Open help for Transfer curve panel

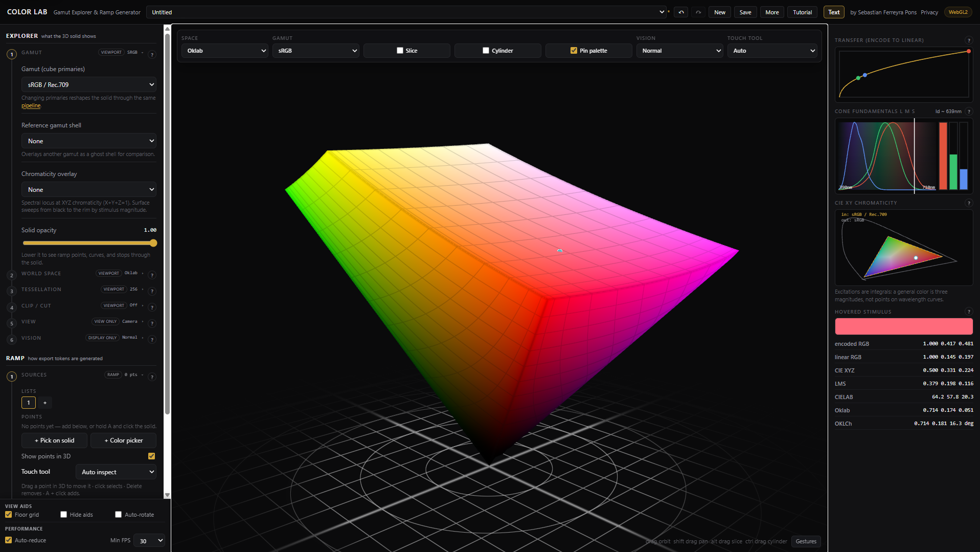[968, 40]
